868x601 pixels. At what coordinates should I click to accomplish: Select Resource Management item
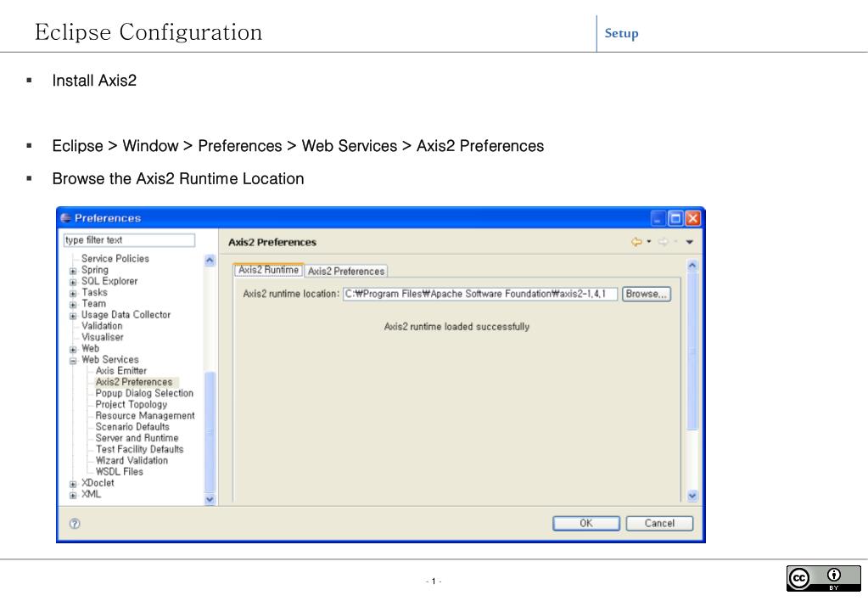click(x=145, y=415)
